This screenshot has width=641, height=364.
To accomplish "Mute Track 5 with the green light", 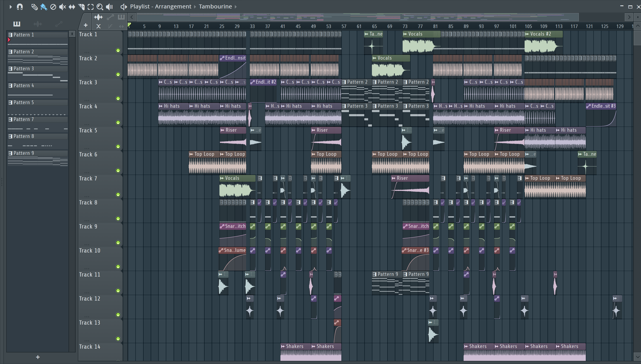I will point(118,146).
